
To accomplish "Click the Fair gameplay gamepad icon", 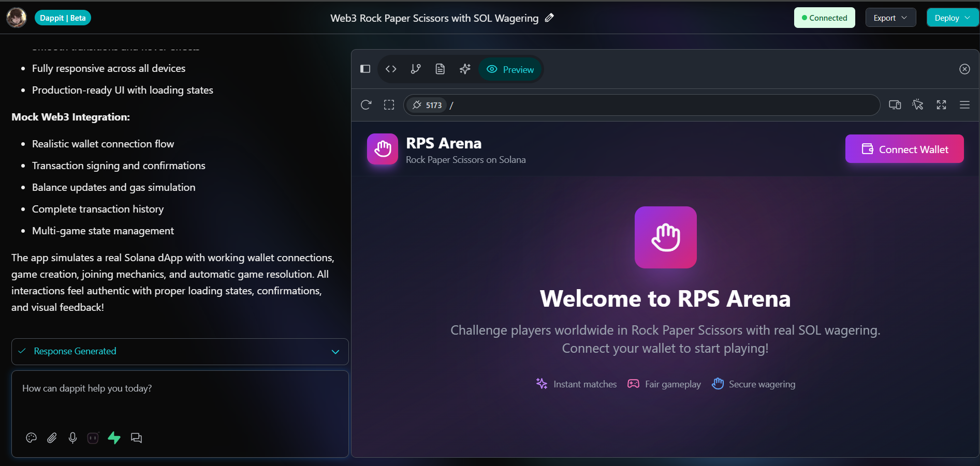I will click(633, 384).
